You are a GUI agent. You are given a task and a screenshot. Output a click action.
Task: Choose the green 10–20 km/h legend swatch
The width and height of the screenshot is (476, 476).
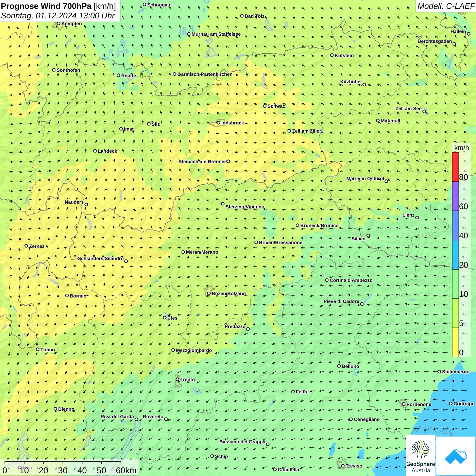[x=455, y=284]
